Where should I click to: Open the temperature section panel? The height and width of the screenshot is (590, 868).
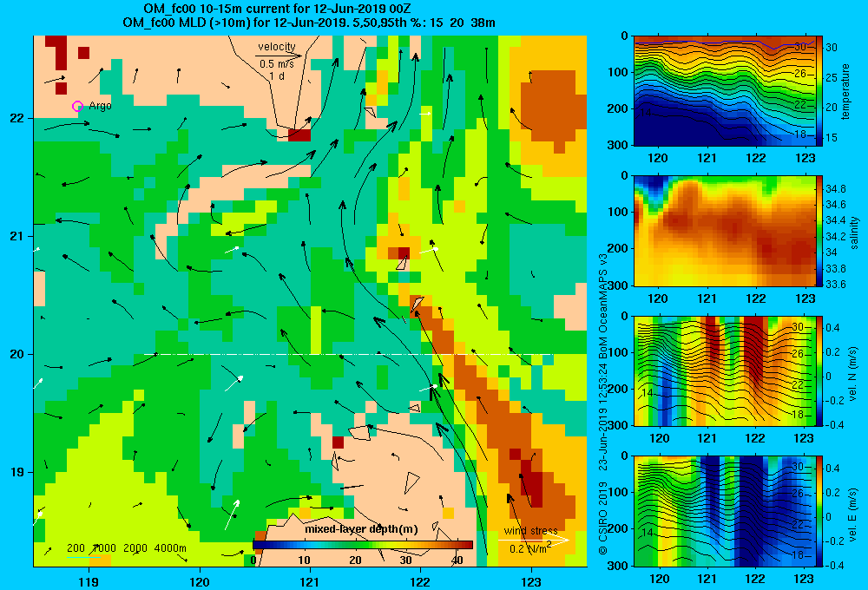(724, 90)
